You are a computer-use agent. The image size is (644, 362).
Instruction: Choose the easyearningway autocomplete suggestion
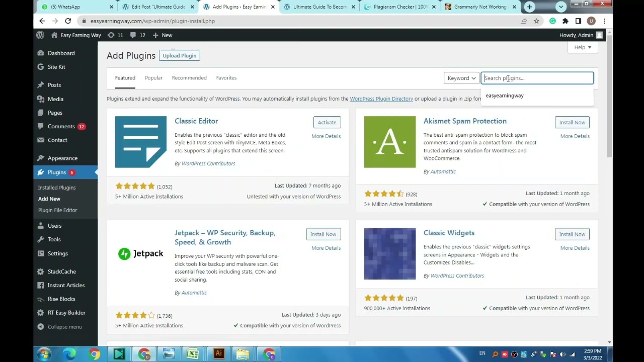(505, 96)
